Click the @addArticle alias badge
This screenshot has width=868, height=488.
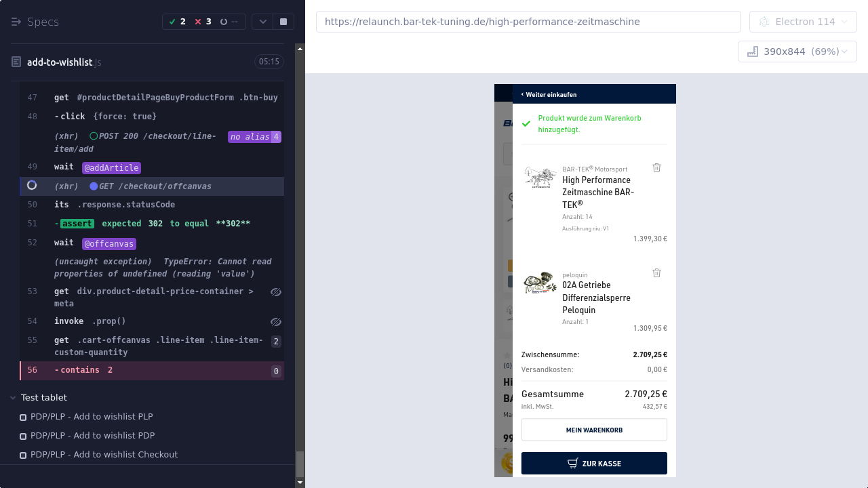pos(111,167)
